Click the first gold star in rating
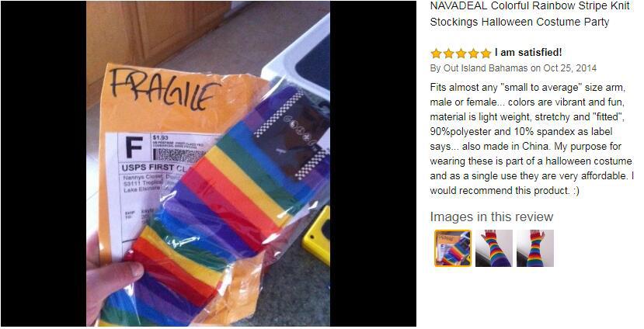The image size is (644, 329). (x=436, y=54)
